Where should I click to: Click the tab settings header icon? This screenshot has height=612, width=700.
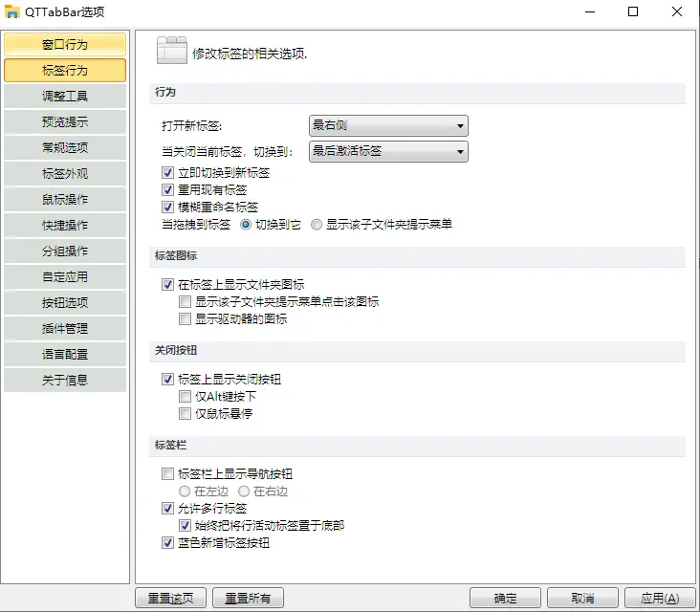[172, 51]
